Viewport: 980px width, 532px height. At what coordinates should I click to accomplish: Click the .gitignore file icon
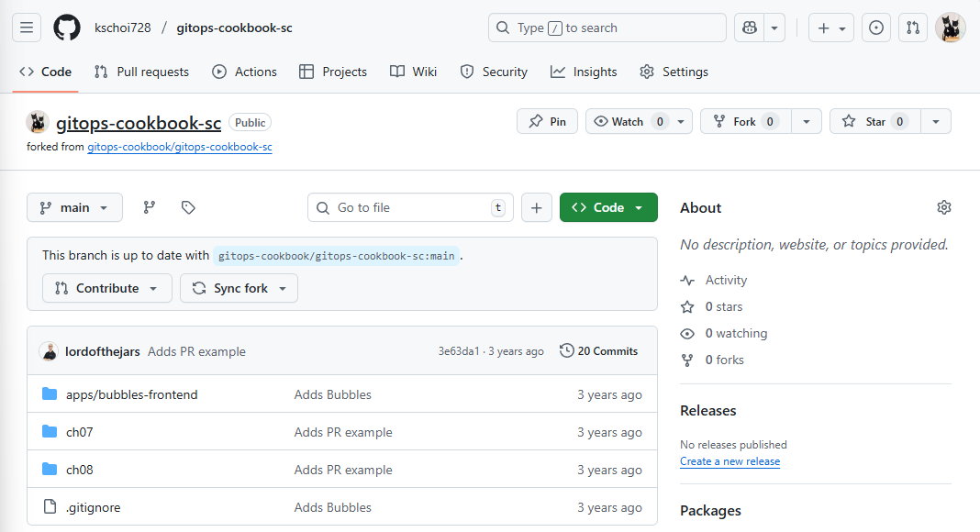pyautogui.click(x=50, y=506)
